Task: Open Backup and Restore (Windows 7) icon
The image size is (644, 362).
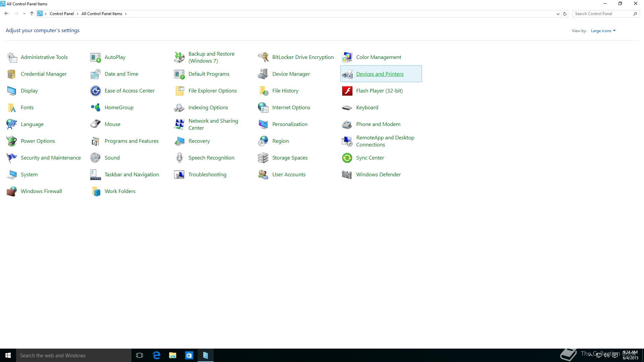Action: coord(179,57)
